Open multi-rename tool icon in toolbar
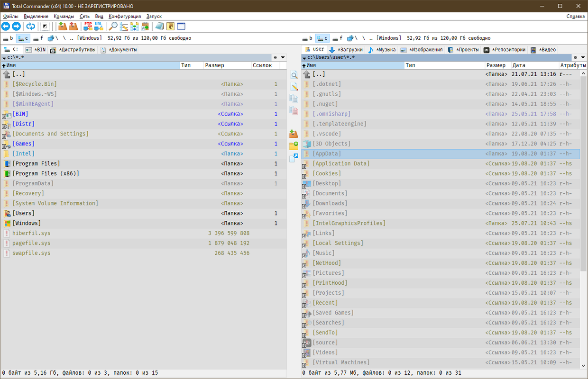 point(124,27)
